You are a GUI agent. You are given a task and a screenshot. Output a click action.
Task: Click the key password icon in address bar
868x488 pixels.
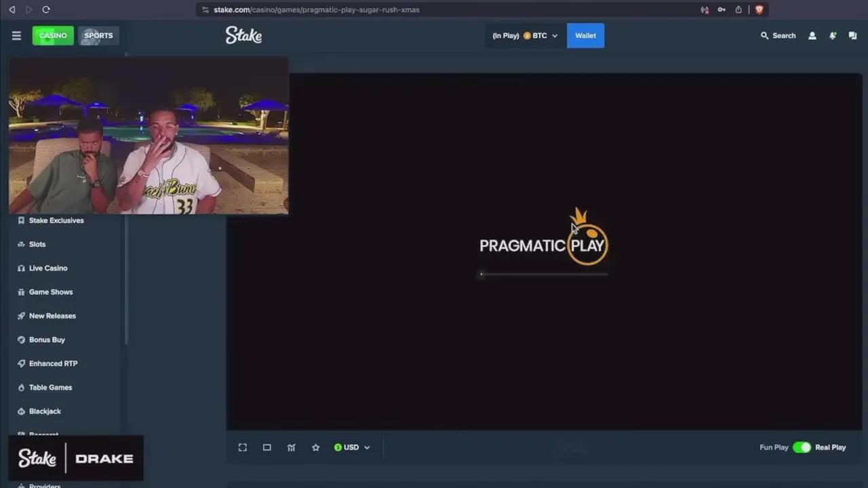pos(722,9)
